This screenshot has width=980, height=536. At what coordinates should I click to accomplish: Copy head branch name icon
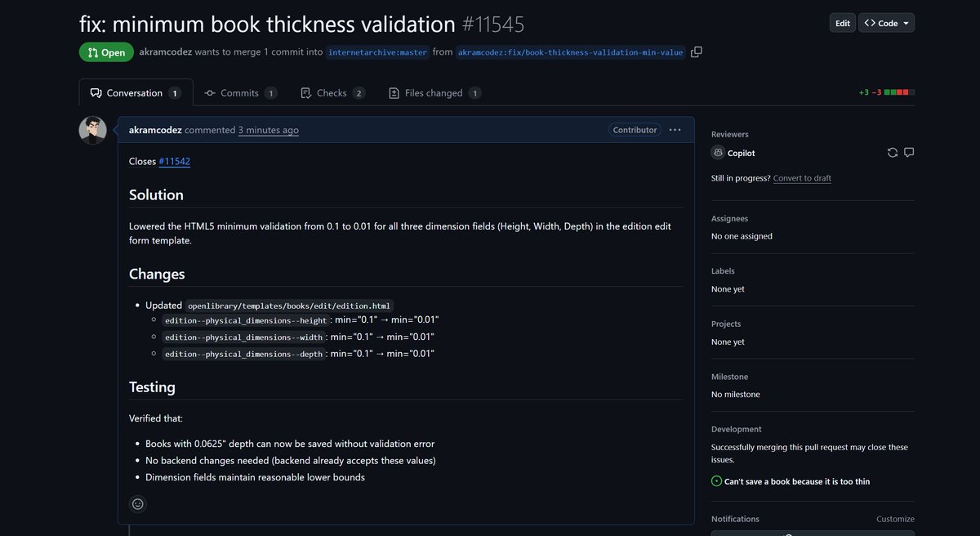[x=696, y=52]
